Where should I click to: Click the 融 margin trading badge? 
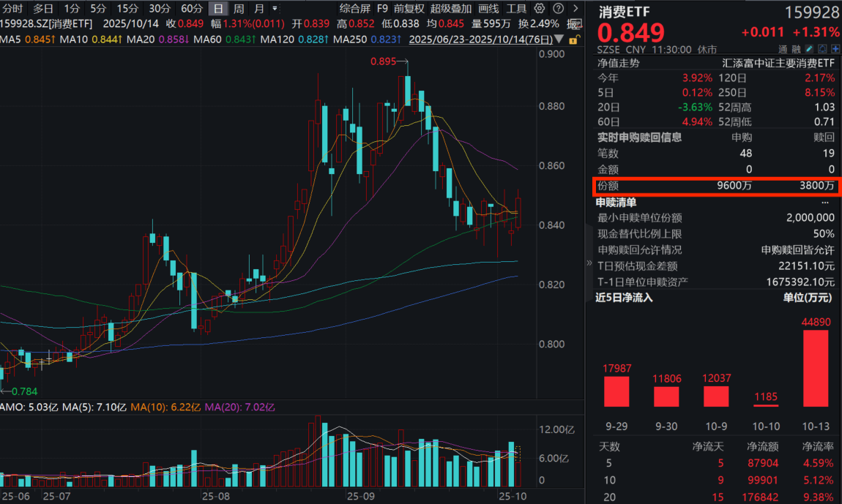(x=796, y=48)
